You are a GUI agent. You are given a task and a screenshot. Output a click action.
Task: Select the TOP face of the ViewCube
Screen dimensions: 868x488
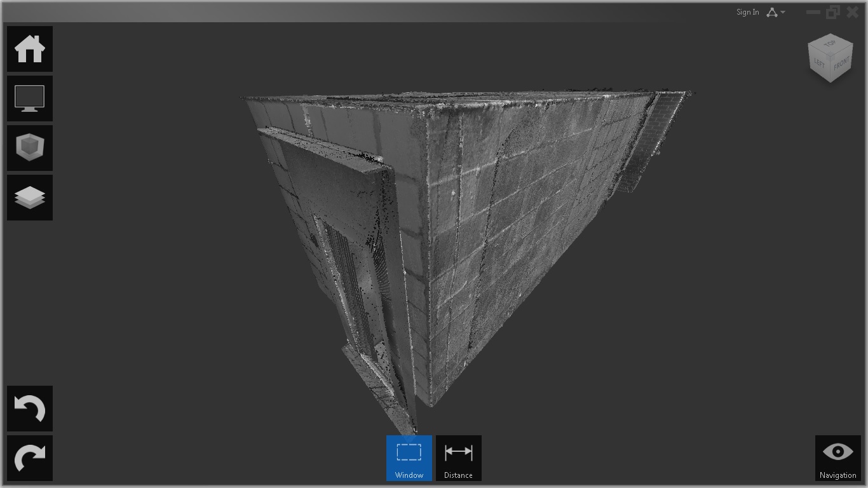click(x=829, y=44)
